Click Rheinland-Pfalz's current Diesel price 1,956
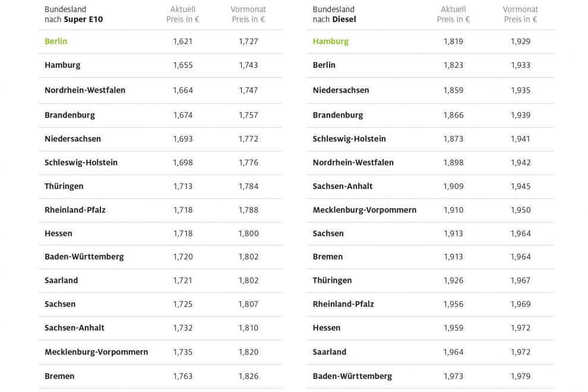This screenshot has height=392, width=588. pyautogui.click(x=453, y=304)
